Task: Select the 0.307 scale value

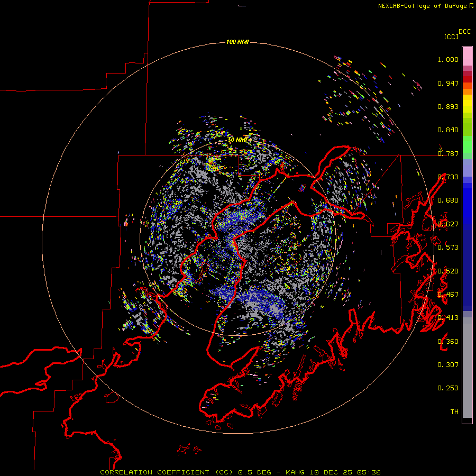Action: coord(448,365)
